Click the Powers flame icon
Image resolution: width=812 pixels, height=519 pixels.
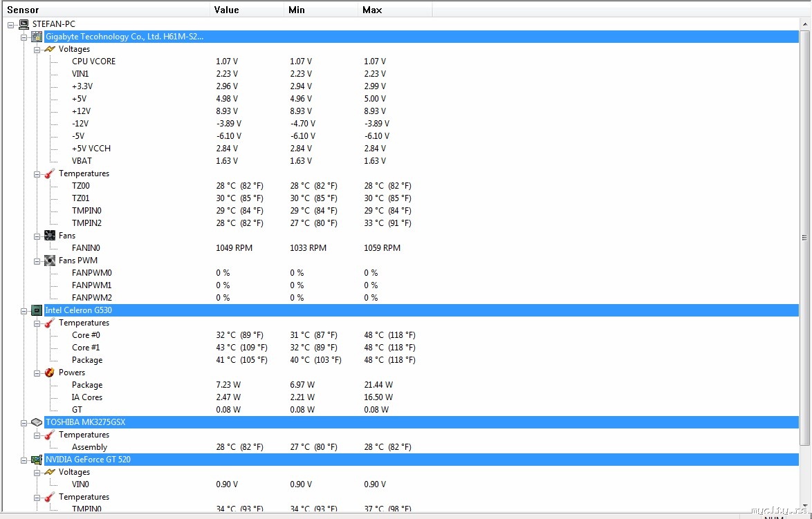click(50, 372)
